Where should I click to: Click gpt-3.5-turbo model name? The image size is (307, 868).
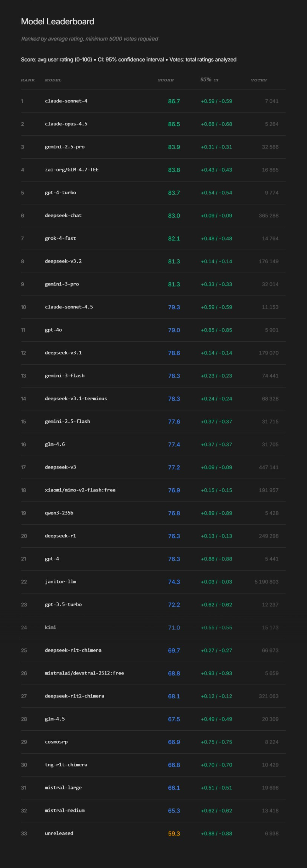click(x=63, y=604)
